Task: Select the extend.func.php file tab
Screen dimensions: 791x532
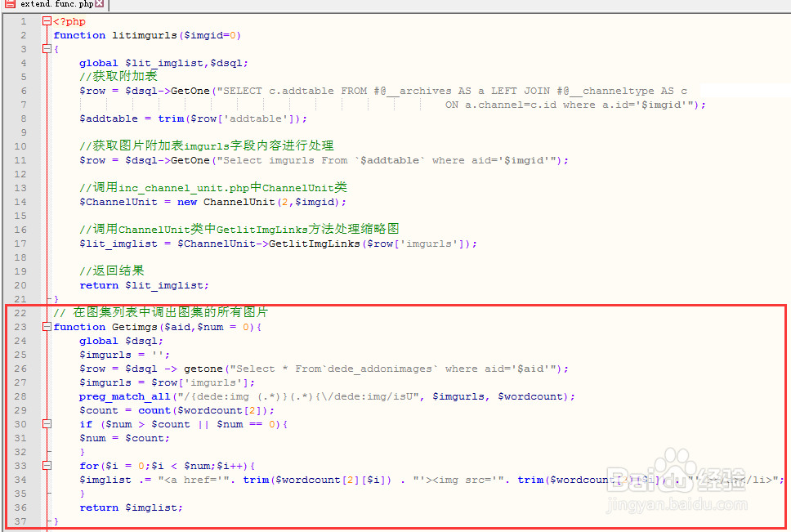Action: 56,4
